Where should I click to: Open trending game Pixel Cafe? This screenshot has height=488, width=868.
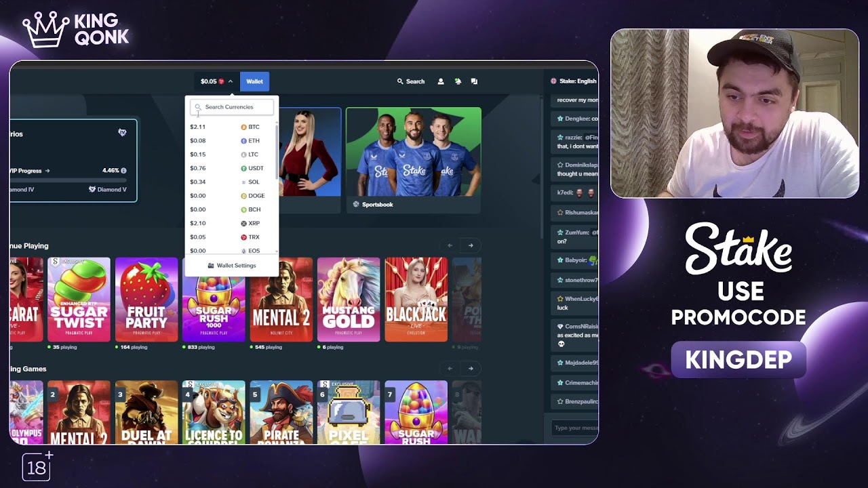[x=349, y=412]
